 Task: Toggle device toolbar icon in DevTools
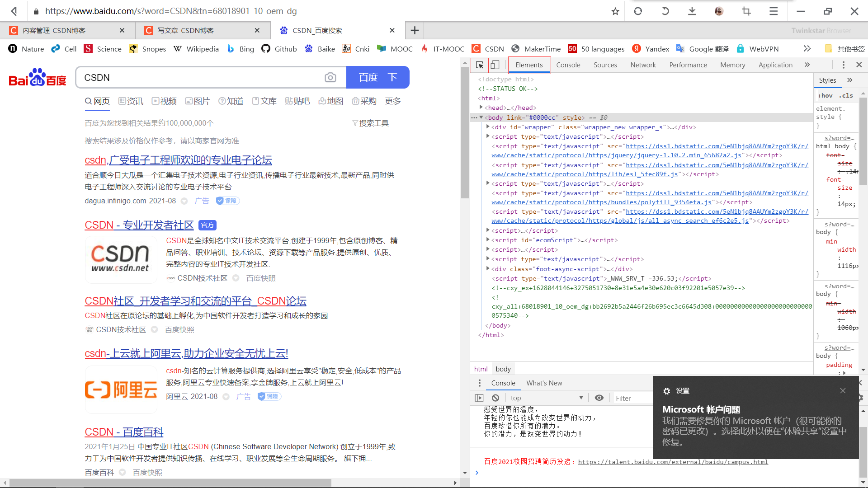495,65
